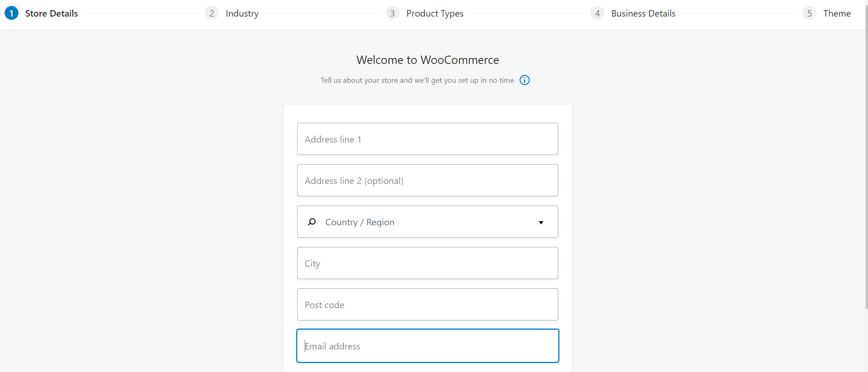This screenshot has width=868, height=372.
Task: Click the step 3 number circle
Action: coord(392,13)
